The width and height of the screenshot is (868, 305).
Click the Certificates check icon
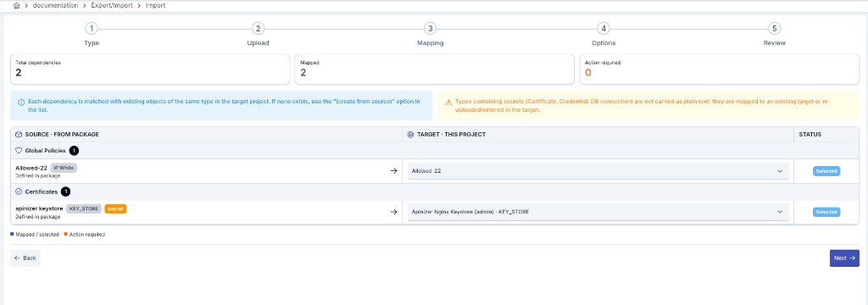(19, 191)
